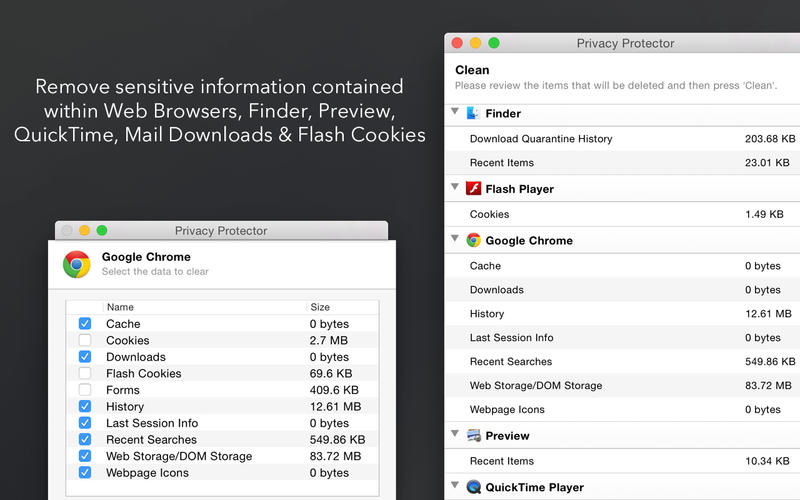Viewport: 800px width, 500px height.
Task: Click the 12.61 MB size in small window
Action: coord(335,407)
